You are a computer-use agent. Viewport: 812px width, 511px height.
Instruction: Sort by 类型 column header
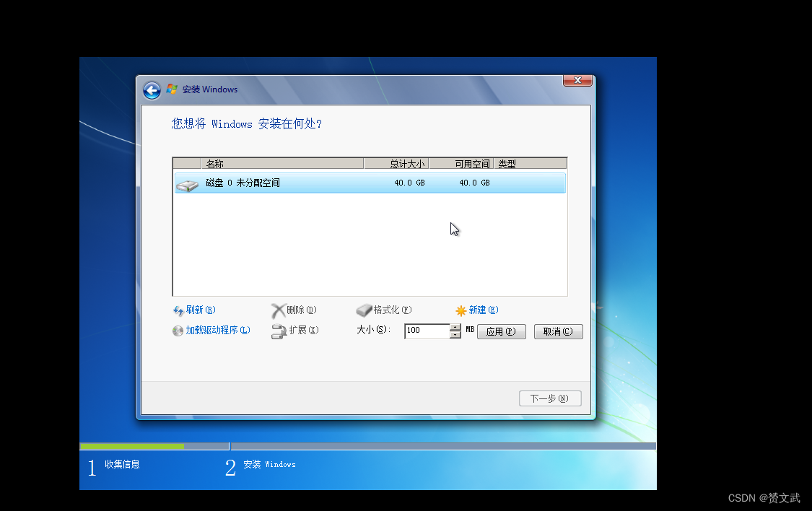click(530, 164)
